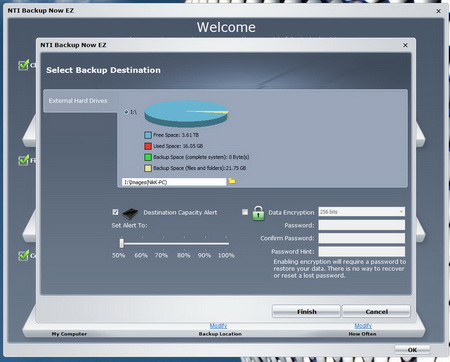Click the yellow files and folders backup swatch

(148, 168)
